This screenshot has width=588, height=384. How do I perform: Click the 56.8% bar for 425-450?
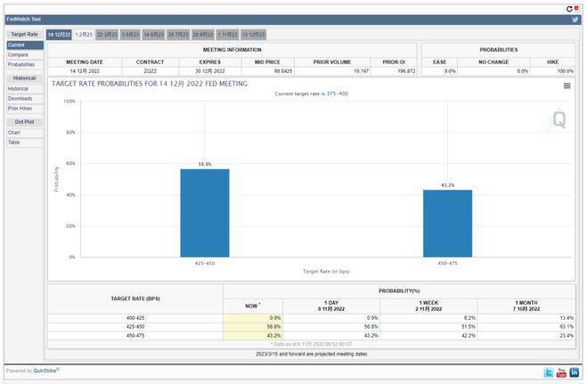coord(205,212)
